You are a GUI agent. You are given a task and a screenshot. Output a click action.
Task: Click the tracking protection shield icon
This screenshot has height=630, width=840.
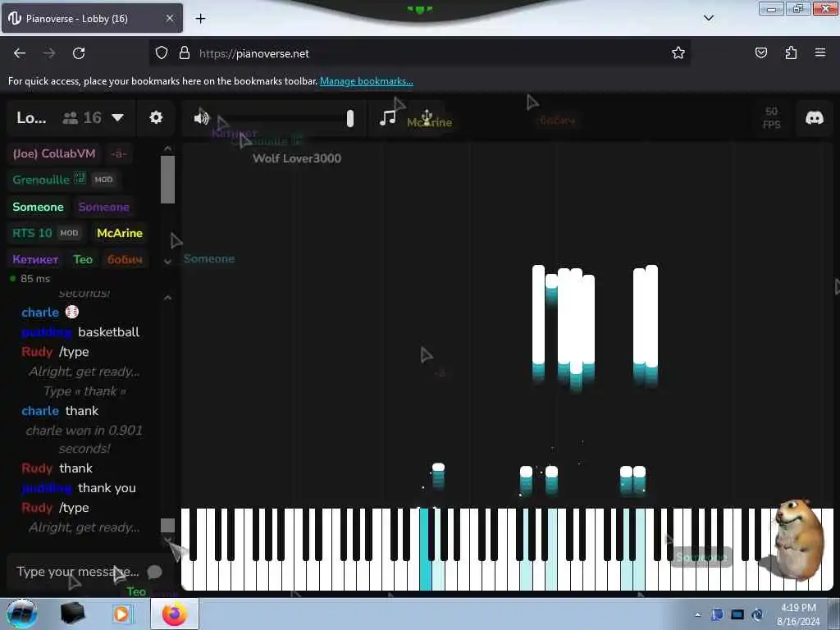point(162,52)
